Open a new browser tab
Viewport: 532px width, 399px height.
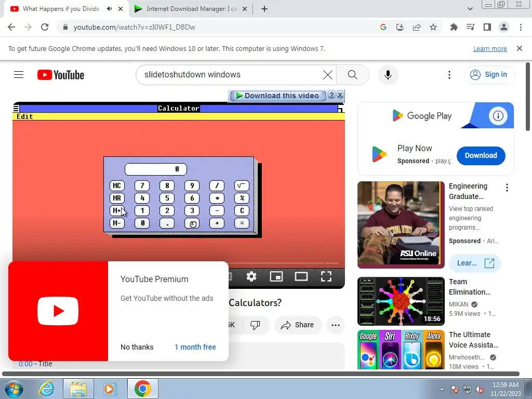pos(264,9)
